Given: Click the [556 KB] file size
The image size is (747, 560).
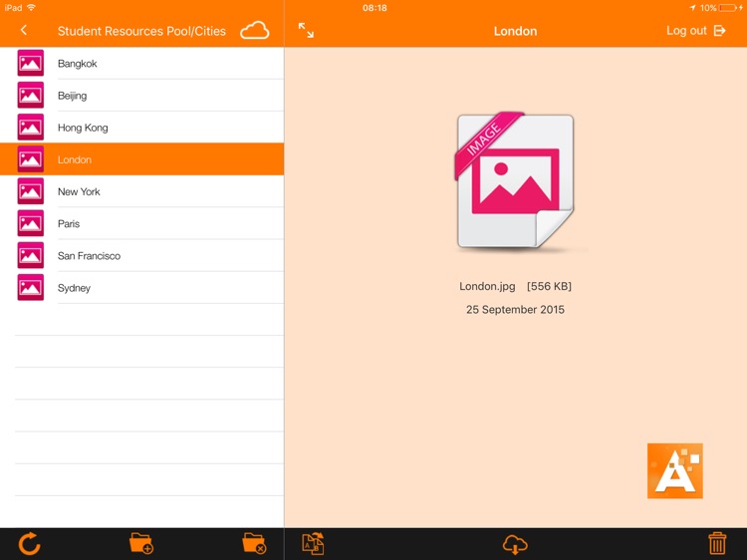Looking at the screenshot, I should pyautogui.click(x=549, y=286).
